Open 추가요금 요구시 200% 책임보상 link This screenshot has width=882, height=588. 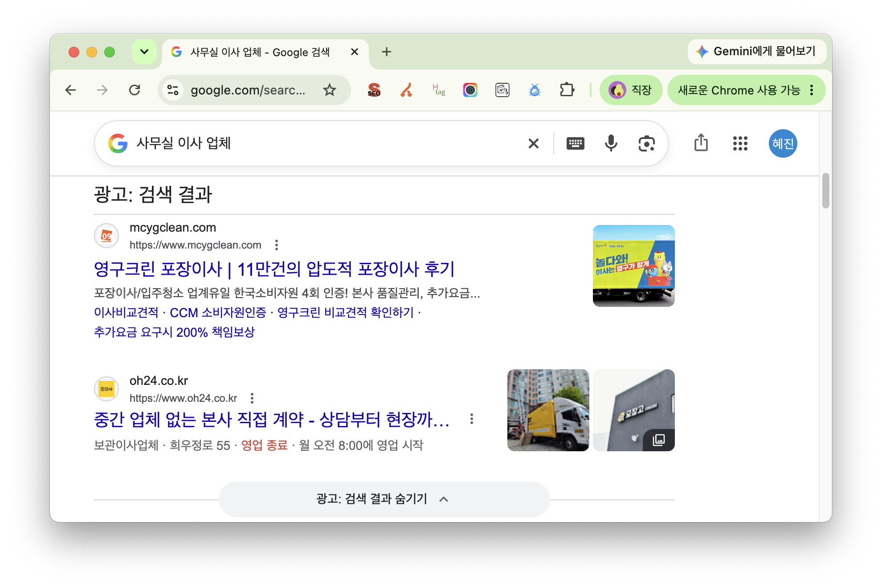[x=174, y=332]
